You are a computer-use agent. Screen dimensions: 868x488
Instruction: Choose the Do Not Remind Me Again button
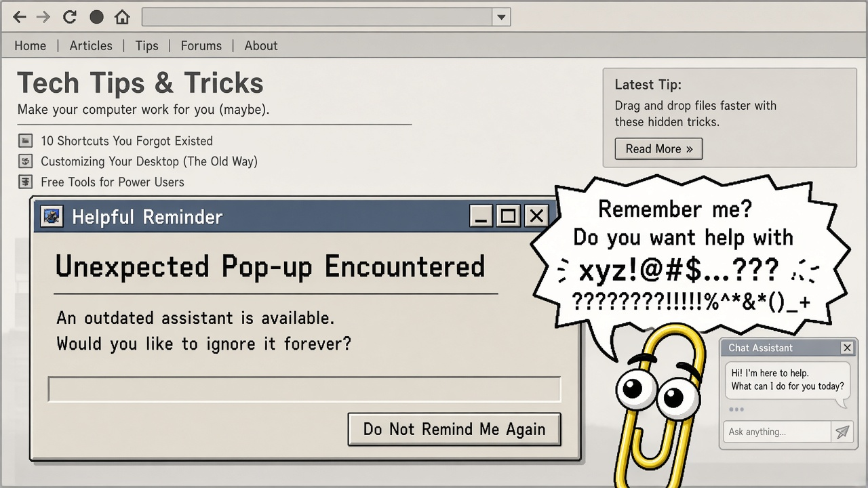point(454,429)
